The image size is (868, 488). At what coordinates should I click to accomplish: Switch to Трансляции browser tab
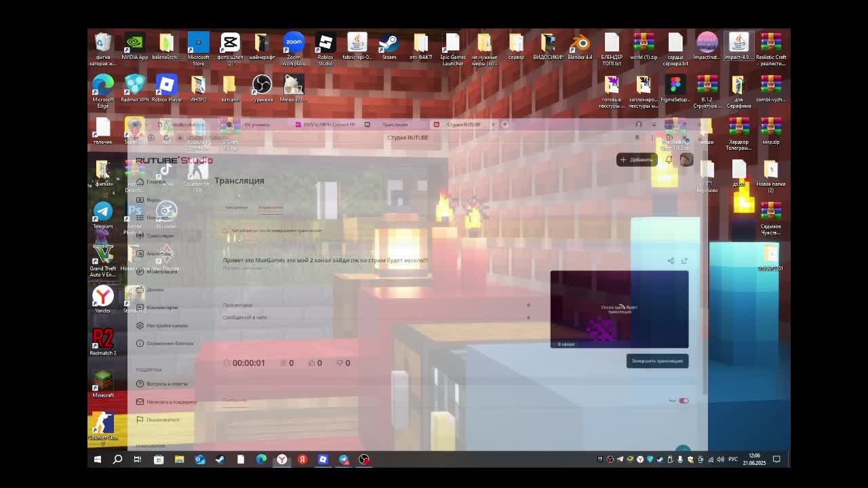(x=395, y=125)
